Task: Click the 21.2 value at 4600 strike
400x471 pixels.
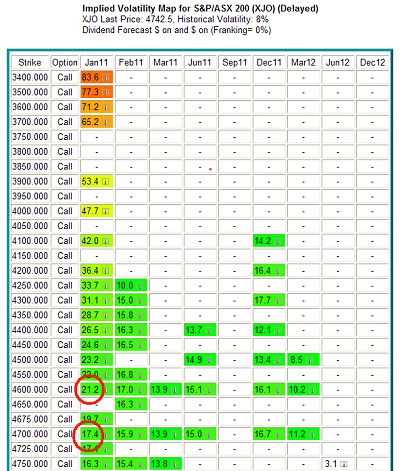Action: coord(90,389)
